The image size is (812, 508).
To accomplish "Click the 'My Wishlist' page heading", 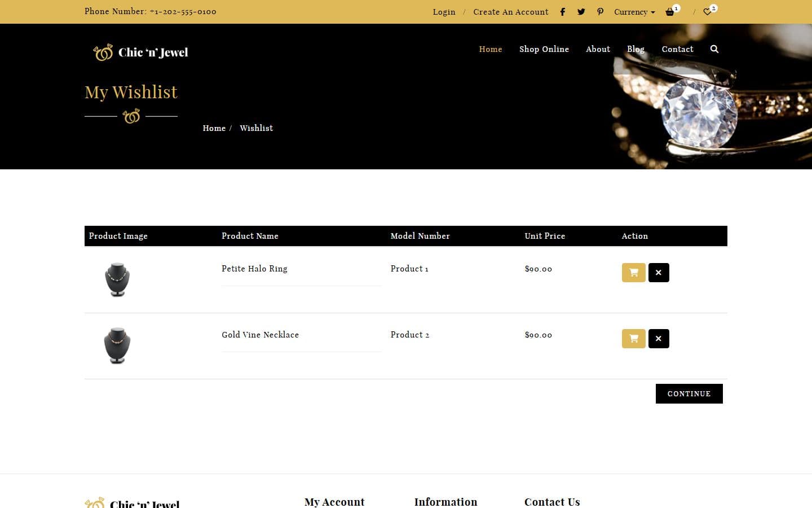I will [131, 92].
